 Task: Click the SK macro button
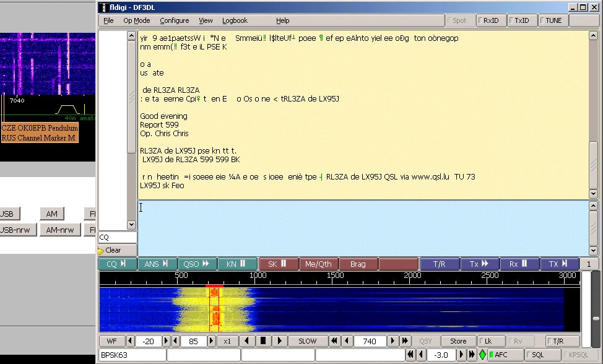point(278,264)
